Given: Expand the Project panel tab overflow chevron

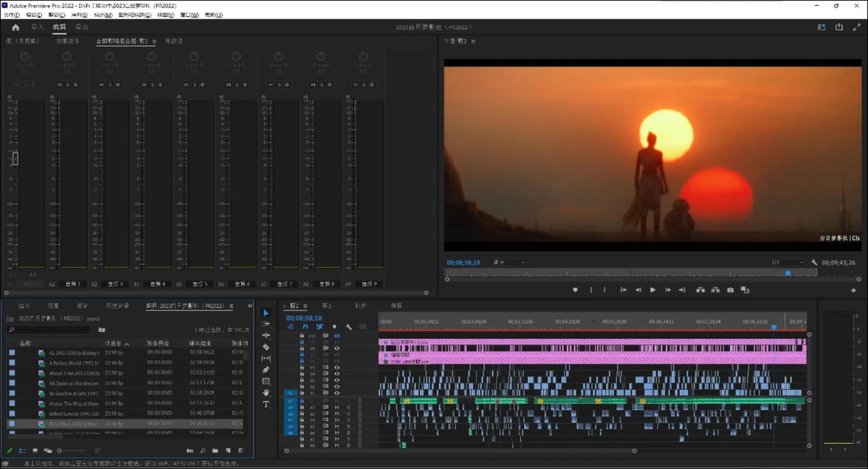Looking at the screenshot, I should 250,306.
